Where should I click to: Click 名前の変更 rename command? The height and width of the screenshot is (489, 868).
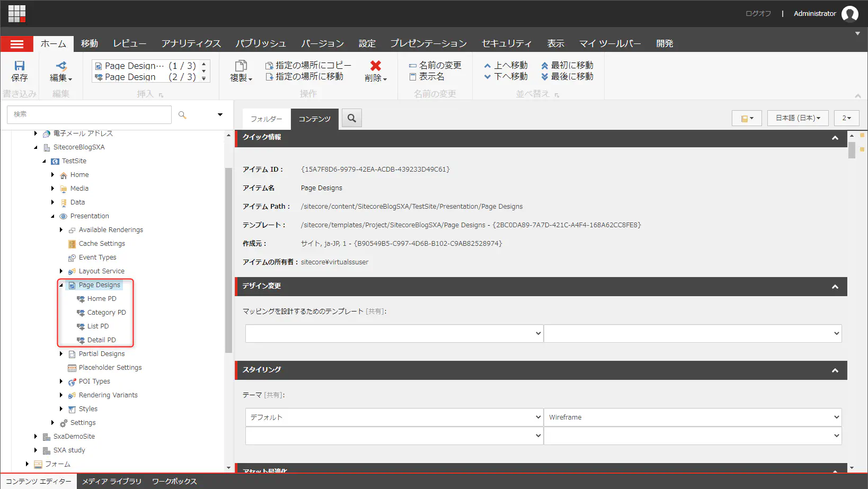(x=435, y=65)
